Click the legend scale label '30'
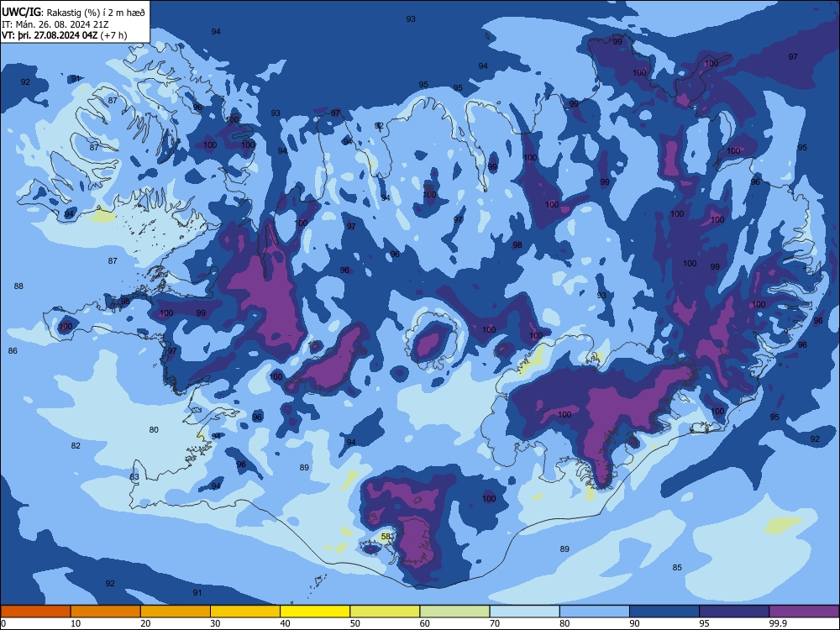 pyautogui.click(x=215, y=623)
